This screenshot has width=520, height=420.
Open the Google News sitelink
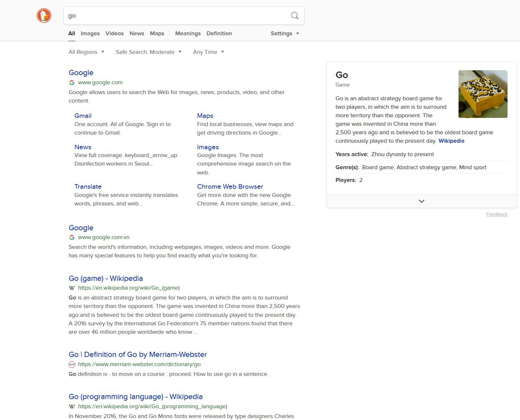(x=83, y=147)
